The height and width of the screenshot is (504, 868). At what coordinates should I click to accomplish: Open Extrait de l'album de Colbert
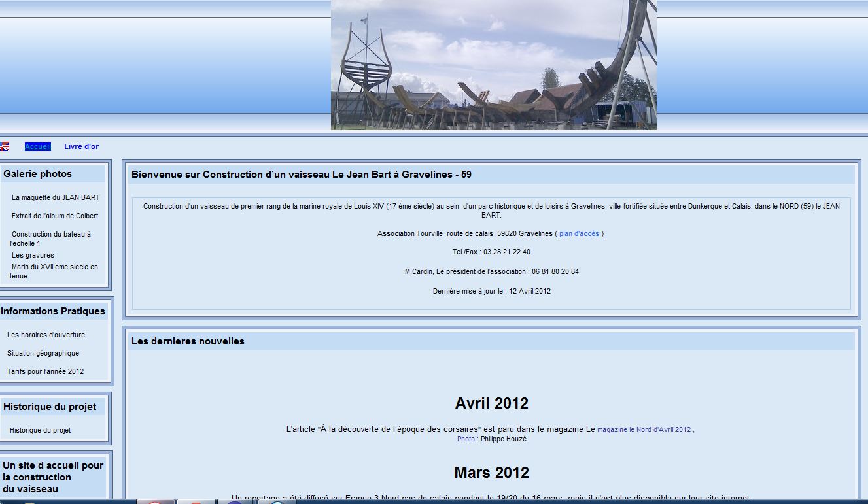coord(55,216)
